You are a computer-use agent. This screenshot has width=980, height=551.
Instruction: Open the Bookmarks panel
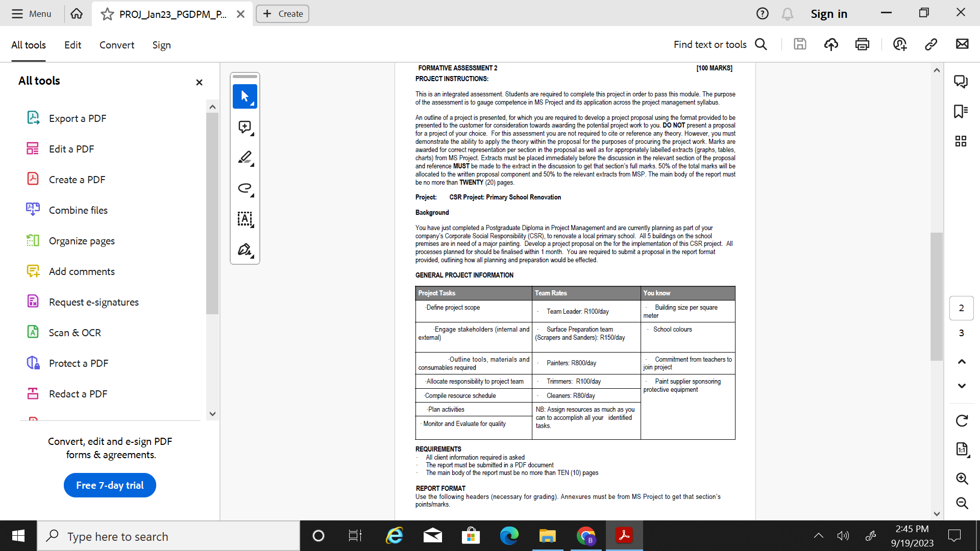(x=961, y=111)
